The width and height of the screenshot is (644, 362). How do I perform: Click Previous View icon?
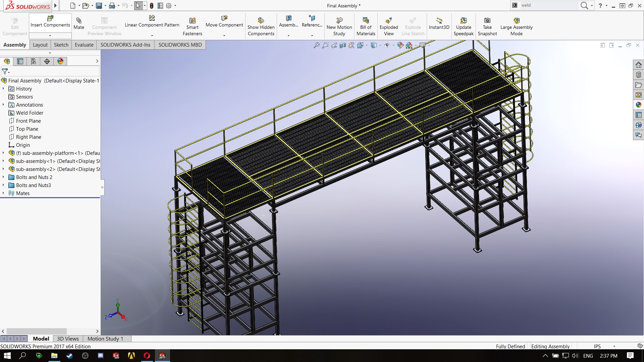(334, 45)
